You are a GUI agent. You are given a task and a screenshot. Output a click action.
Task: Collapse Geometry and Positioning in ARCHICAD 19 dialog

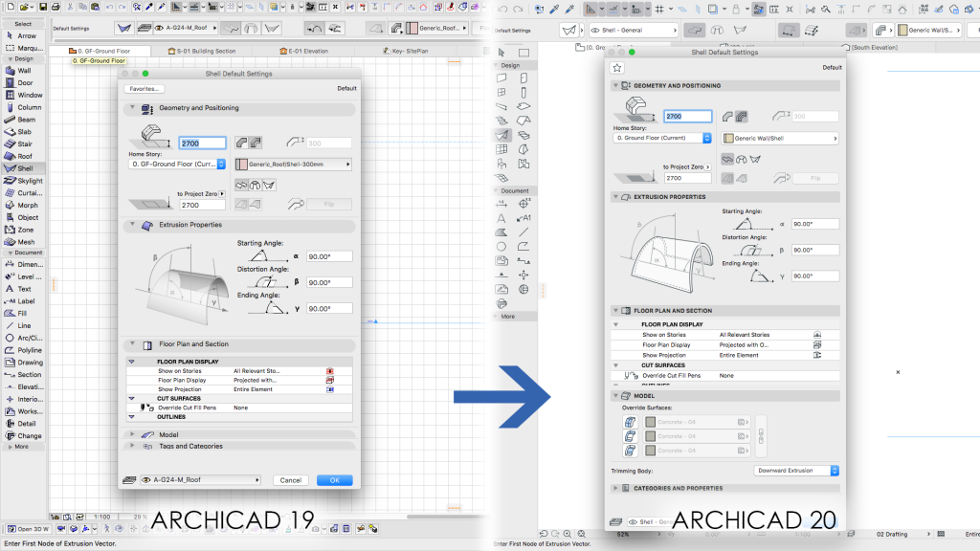pyautogui.click(x=132, y=107)
